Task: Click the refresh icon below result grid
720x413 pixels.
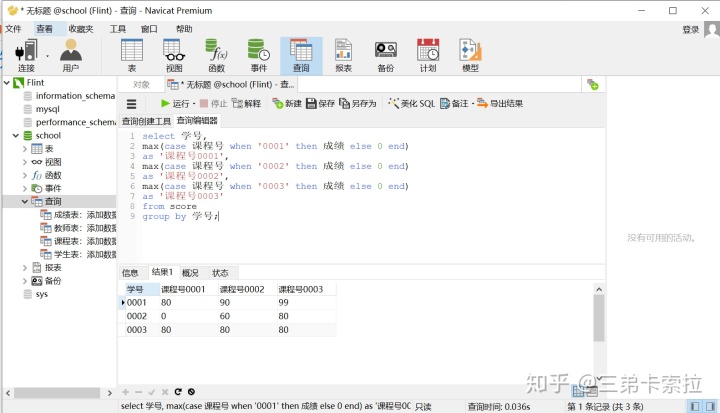Action: click(x=178, y=392)
